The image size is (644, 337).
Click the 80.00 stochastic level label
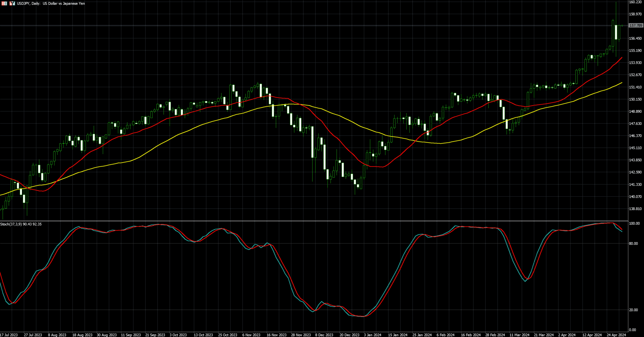(633, 244)
